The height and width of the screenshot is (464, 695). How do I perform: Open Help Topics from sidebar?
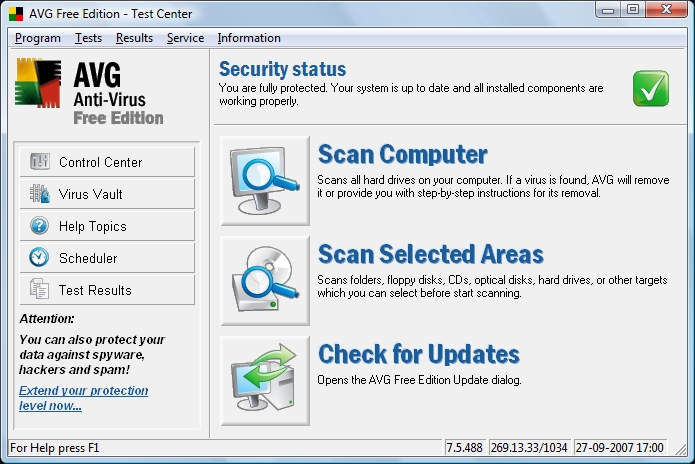click(x=107, y=226)
